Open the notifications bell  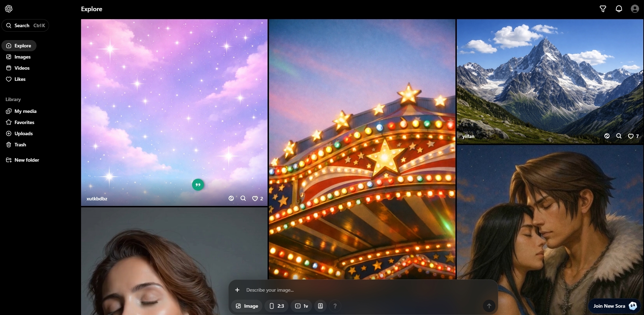tap(619, 9)
